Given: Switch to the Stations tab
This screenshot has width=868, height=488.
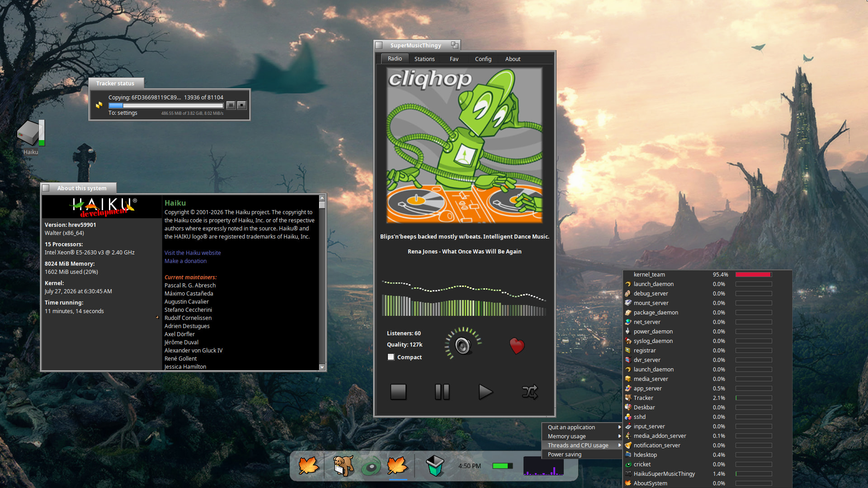Looking at the screenshot, I should (x=425, y=59).
